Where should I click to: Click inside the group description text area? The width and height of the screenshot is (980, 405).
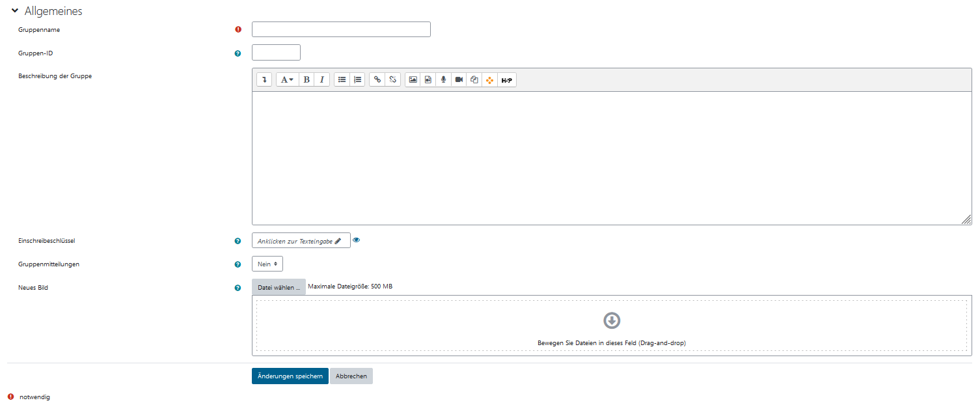coord(612,158)
